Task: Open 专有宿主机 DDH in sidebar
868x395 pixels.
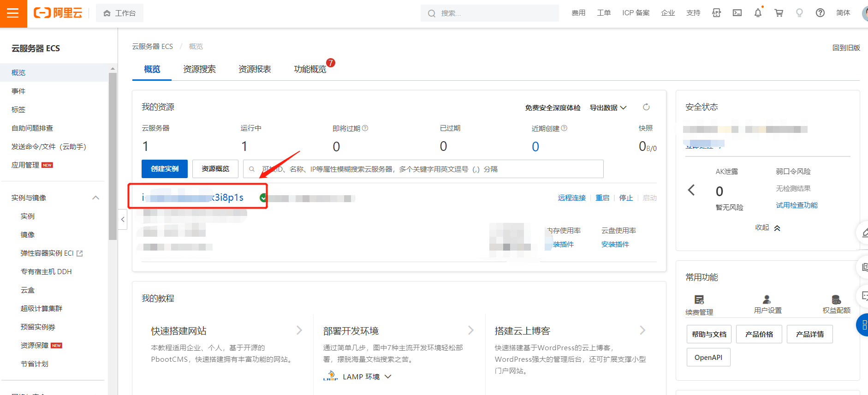Action: pos(46,272)
